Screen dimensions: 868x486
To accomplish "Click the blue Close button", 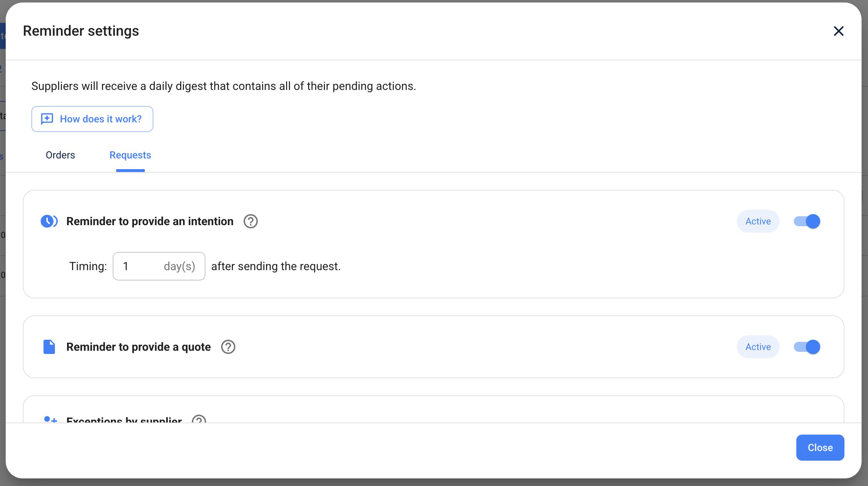I will [820, 447].
